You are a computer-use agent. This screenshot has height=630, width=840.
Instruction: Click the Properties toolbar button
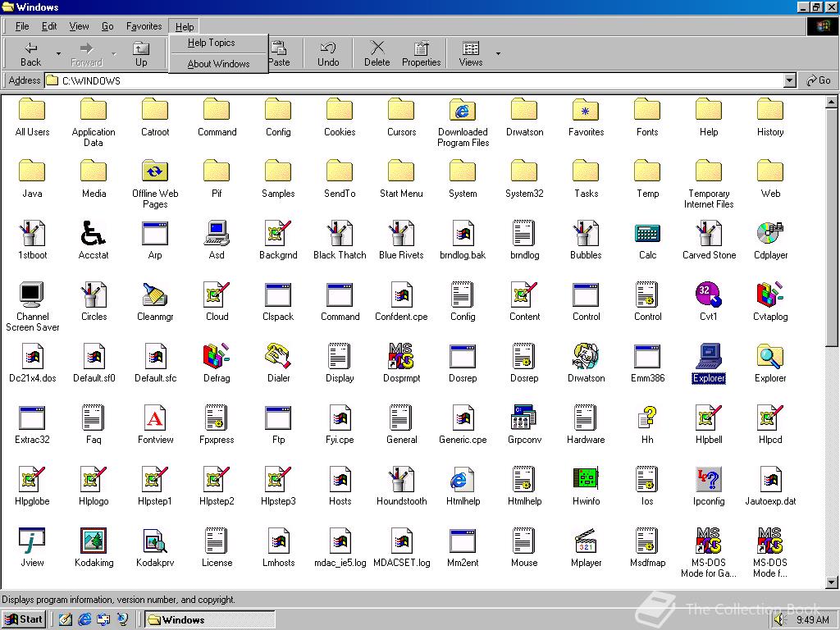[x=421, y=53]
